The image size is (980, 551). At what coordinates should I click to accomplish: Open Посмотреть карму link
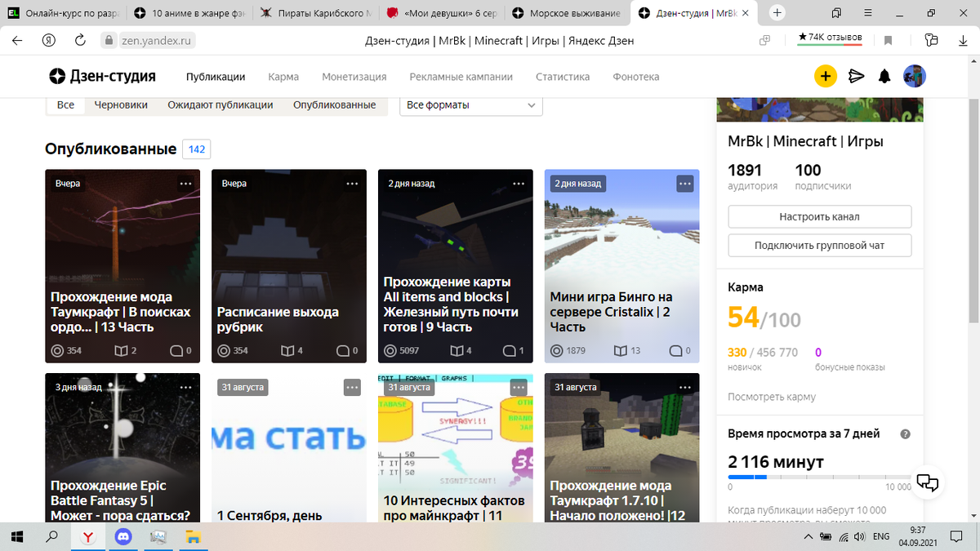coord(772,397)
